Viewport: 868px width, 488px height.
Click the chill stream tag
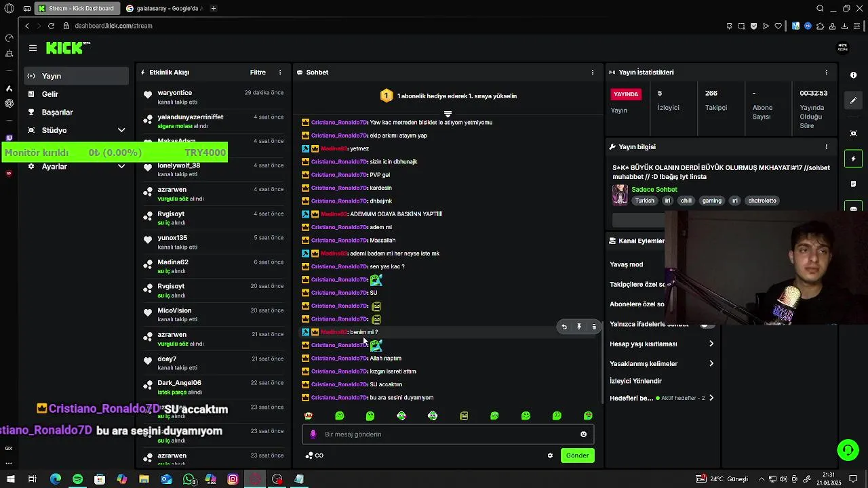[x=686, y=201]
